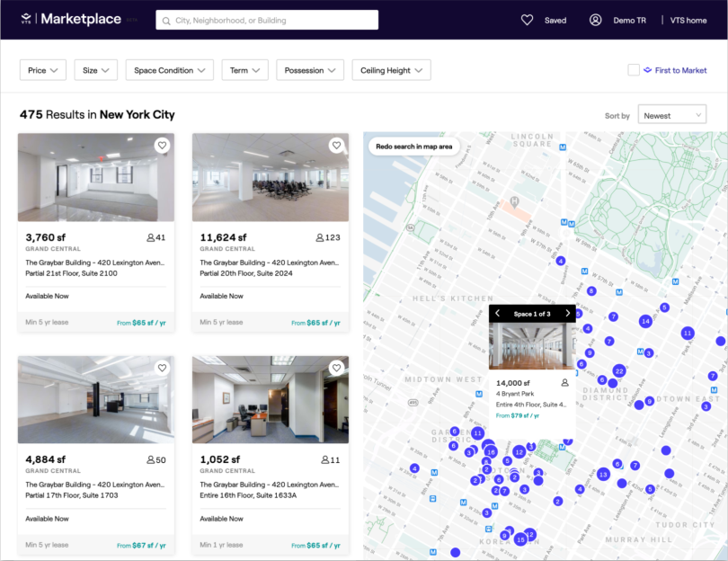Open the Term filter dropdown
Screen dimensions: 728x561
(244, 70)
